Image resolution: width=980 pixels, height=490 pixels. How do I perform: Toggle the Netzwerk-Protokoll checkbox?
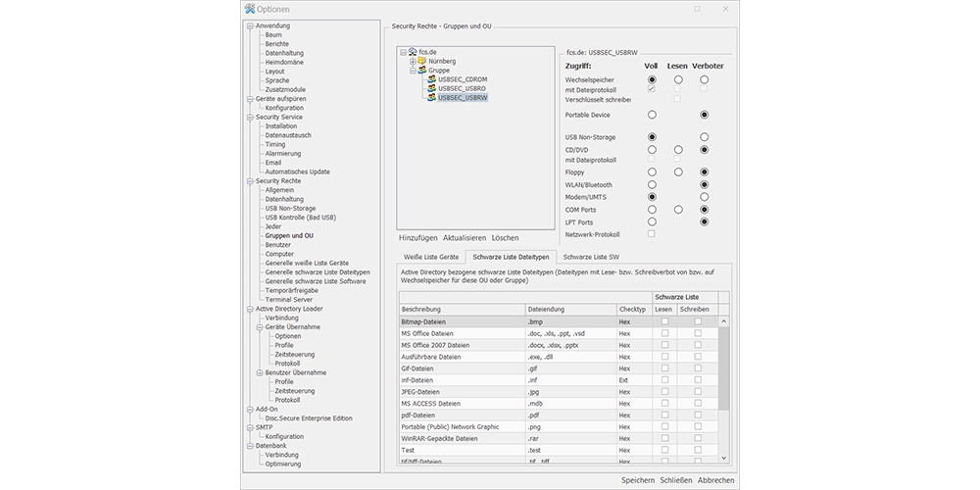point(652,234)
